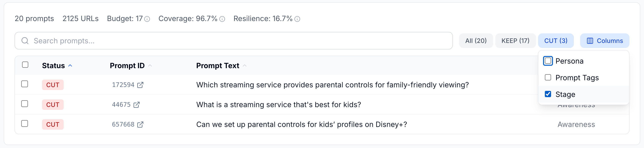Enable the Prompt Tags column checkbox
The height and width of the screenshot is (148, 644).
(x=548, y=78)
